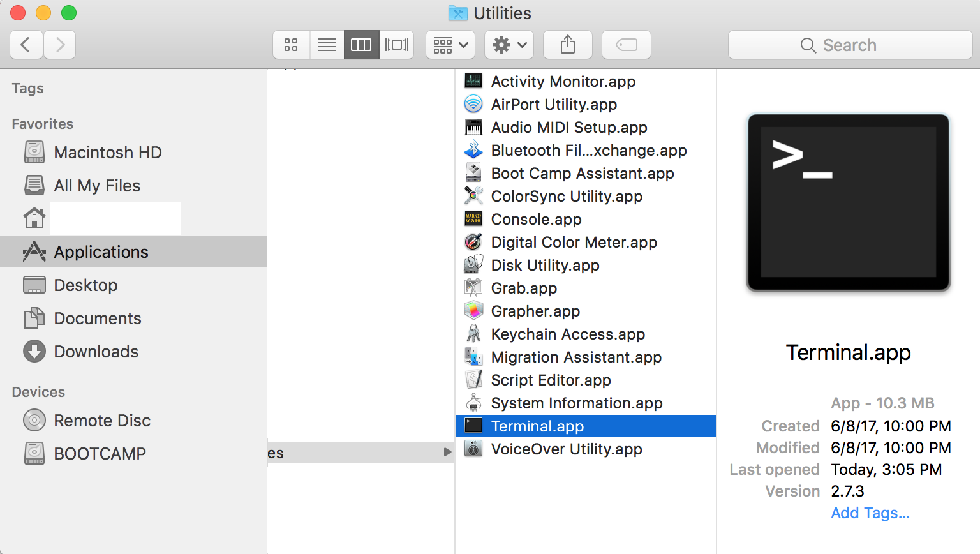Click the Migration Assistant icon

tap(473, 357)
